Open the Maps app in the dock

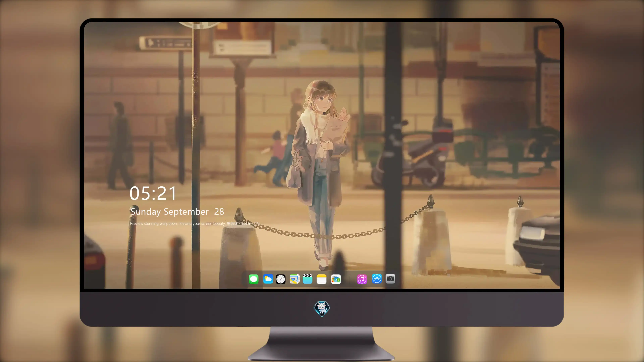point(294,279)
